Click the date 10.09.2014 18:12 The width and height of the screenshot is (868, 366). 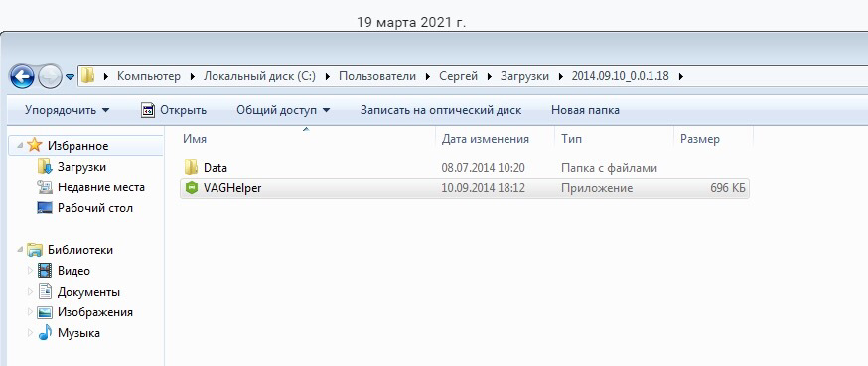click(x=483, y=188)
